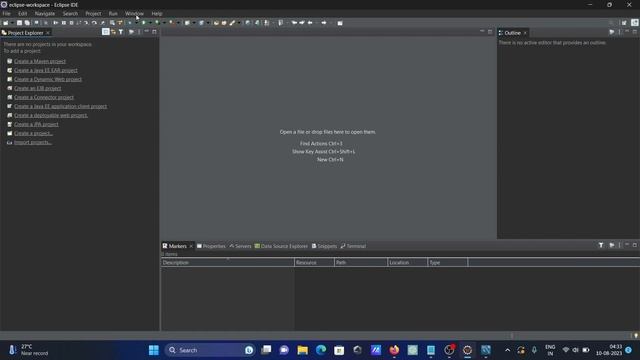Click Create a Connector project link

(x=44, y=97)
